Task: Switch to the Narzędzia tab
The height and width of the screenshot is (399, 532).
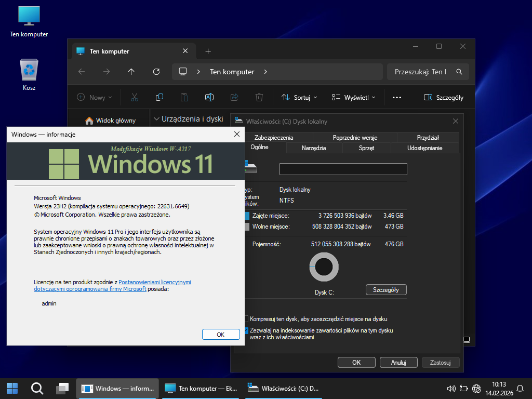Action: [x=314, y=148]
